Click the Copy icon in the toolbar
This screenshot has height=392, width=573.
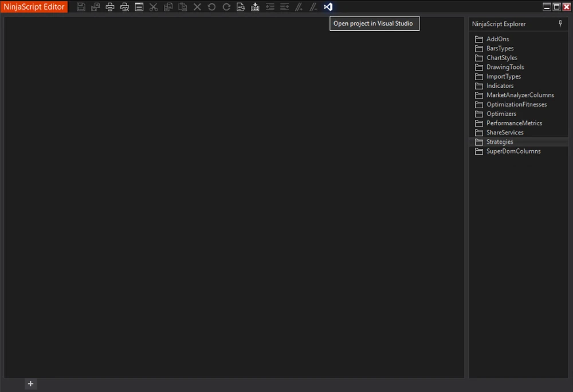point(168,7)
